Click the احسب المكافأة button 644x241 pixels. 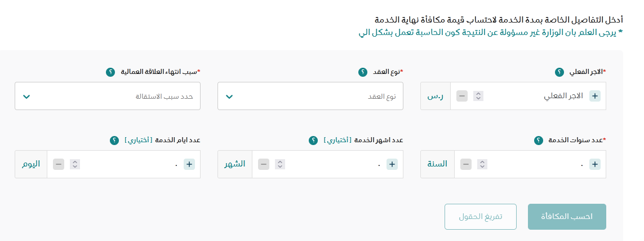click(567, 217)
